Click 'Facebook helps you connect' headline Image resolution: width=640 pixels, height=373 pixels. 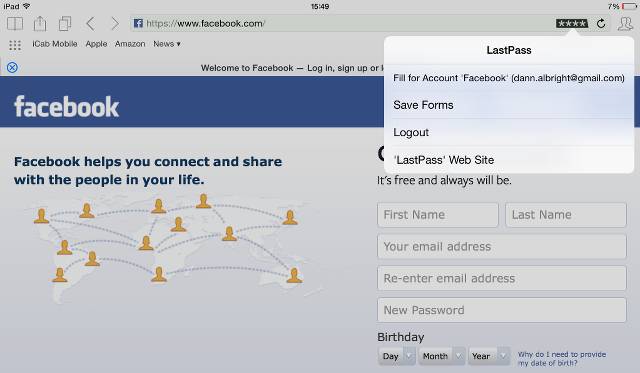pyautogui.click(x=148, y=171)
